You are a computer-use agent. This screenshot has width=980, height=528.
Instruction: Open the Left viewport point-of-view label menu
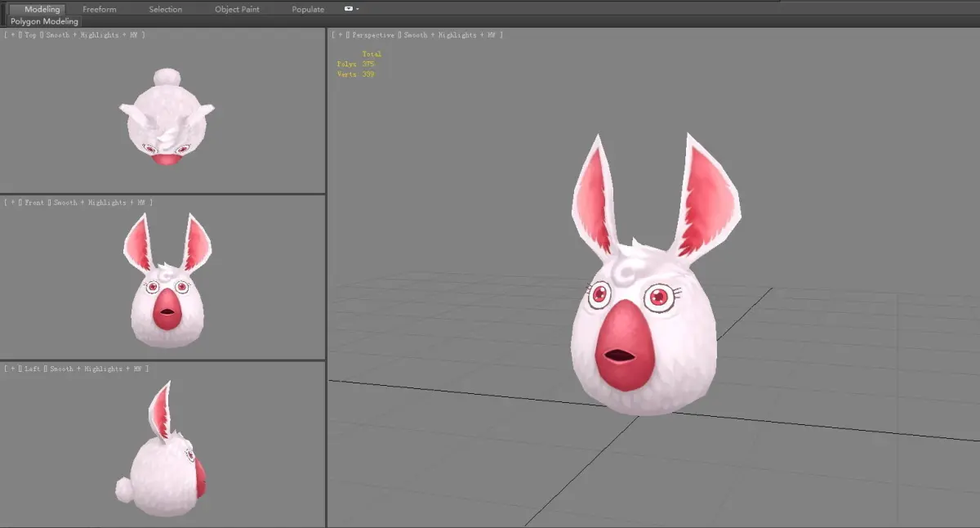point(32,369)
